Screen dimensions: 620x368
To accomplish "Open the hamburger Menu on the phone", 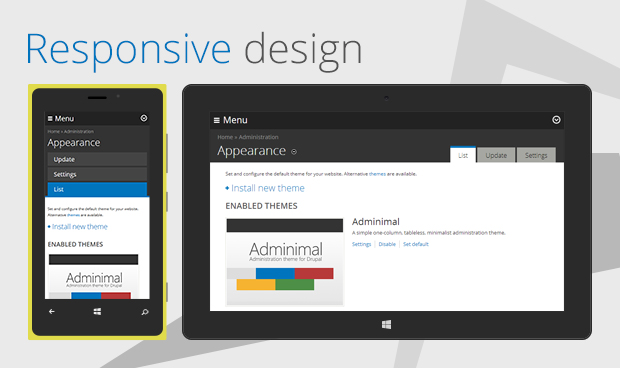I will coord(60,119).
